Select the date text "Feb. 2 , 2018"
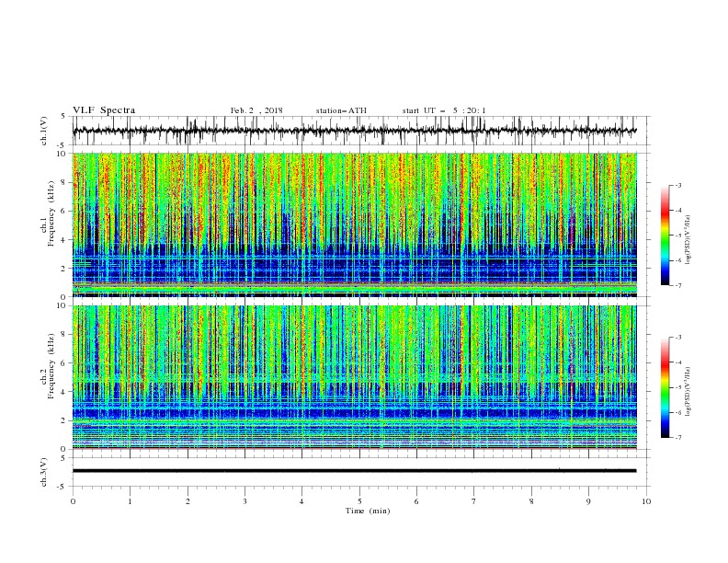The height and width of the screenshot is (563, 728). (x=256, y=110)
